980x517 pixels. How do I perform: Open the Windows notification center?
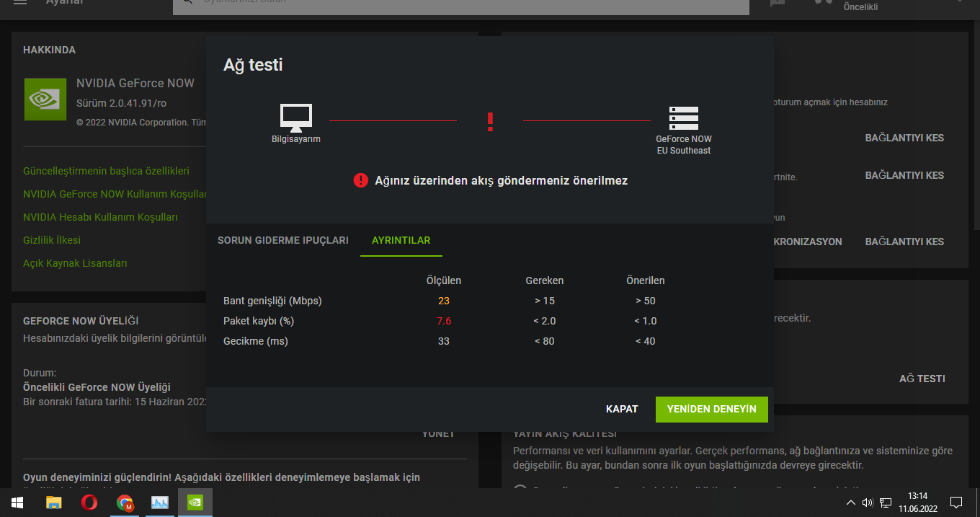coord(956,503)
